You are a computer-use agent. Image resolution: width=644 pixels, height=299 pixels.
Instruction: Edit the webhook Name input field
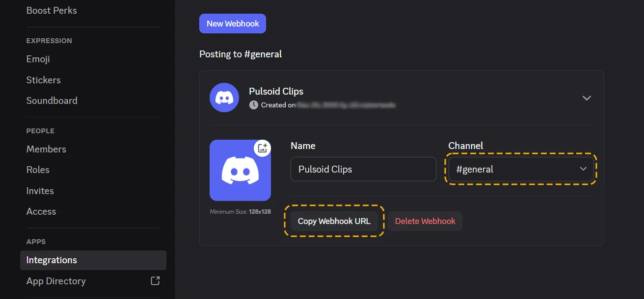coord(363,169)
